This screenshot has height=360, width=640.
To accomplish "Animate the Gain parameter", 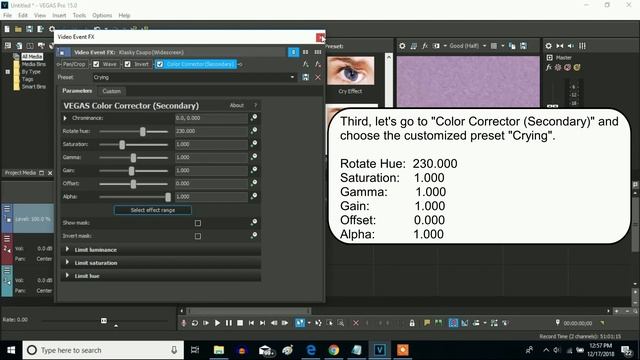I will point(254,170).
